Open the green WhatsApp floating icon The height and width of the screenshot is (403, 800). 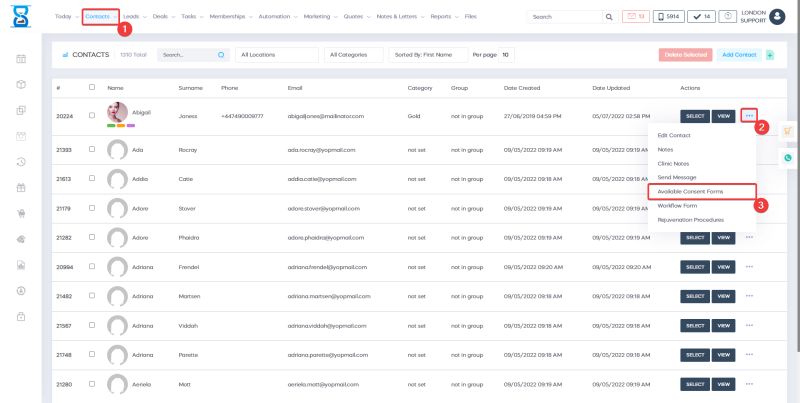(788, 158)
